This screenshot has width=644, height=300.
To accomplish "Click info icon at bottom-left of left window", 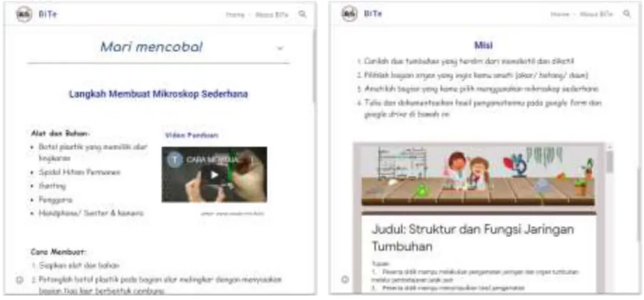I will (19, 280).
